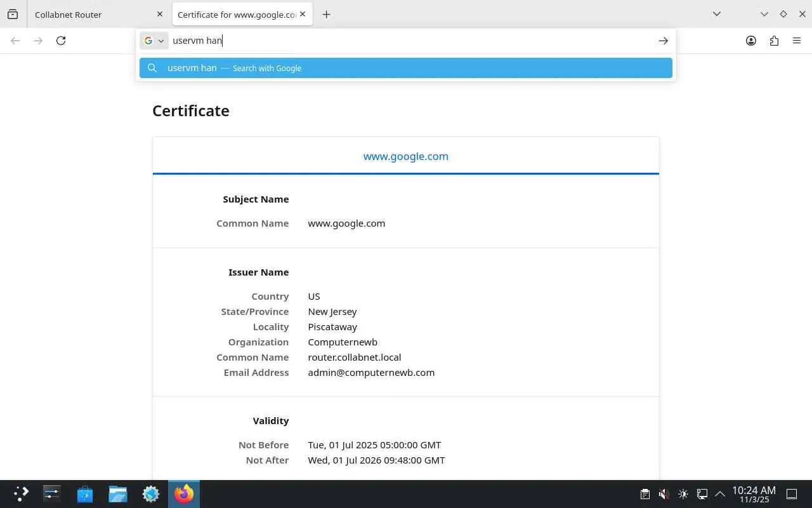The image size is (812, 508).
Task: Open the network connections tray icon
Action: 702,494
